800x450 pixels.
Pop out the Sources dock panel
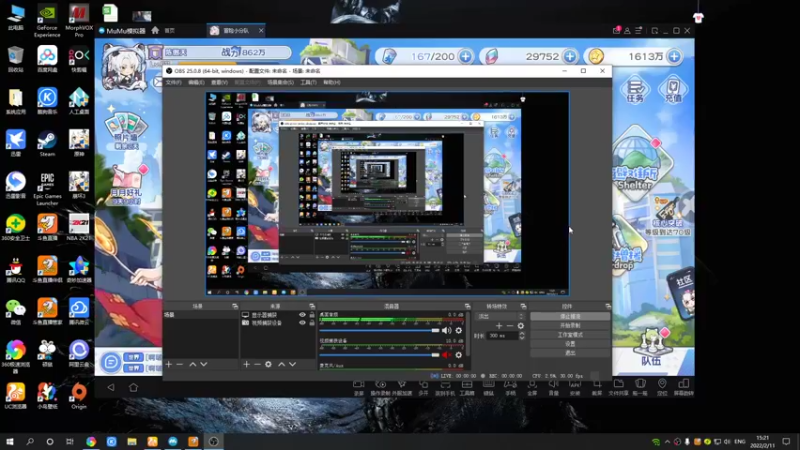point(312,306)
